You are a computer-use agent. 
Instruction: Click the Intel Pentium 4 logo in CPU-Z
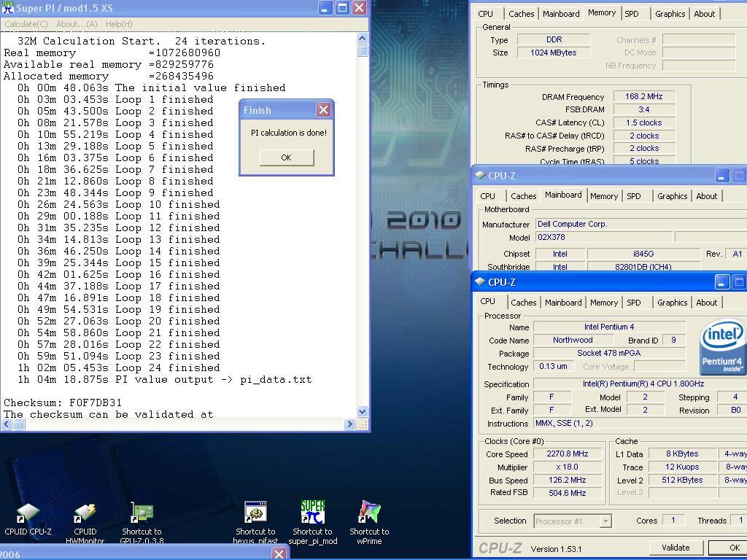722,347
